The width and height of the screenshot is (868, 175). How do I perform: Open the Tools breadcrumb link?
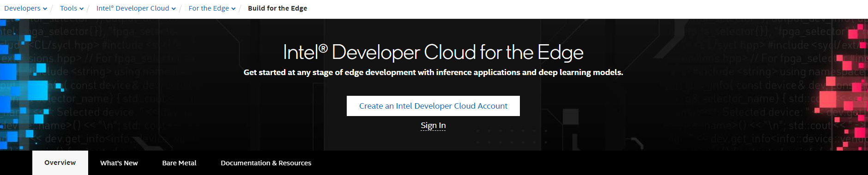(x=68, y=8)
